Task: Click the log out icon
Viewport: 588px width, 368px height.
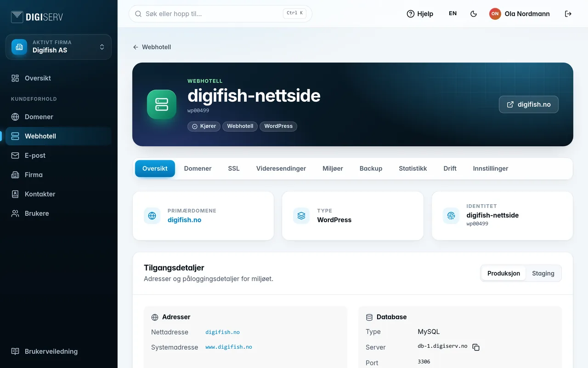Action: pos(568,14)
